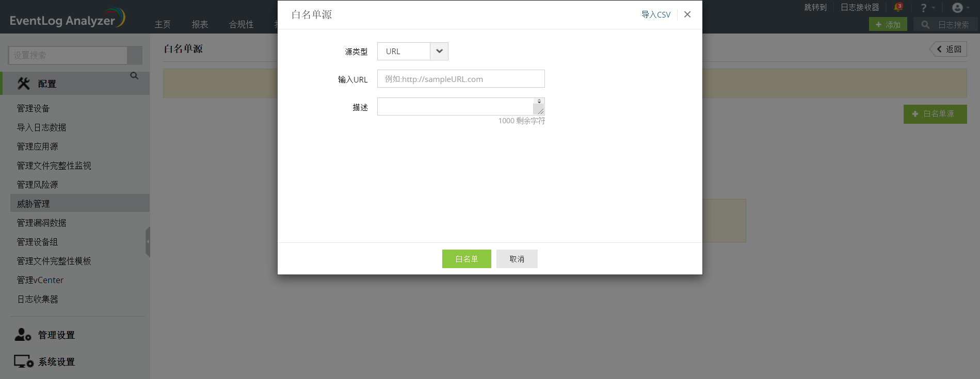Open 管理设置 section icon
The height and width of the screenshot is (379, 980).
tap(23, 335)
